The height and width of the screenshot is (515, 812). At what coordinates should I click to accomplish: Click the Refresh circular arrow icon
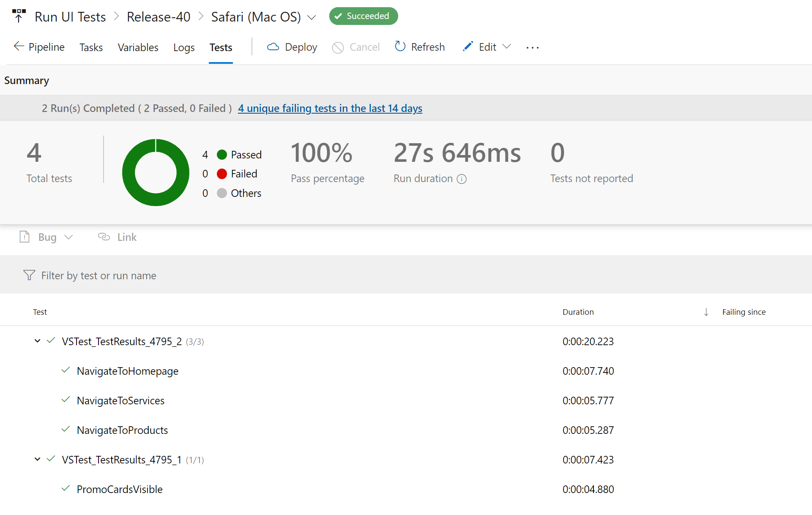400,46
